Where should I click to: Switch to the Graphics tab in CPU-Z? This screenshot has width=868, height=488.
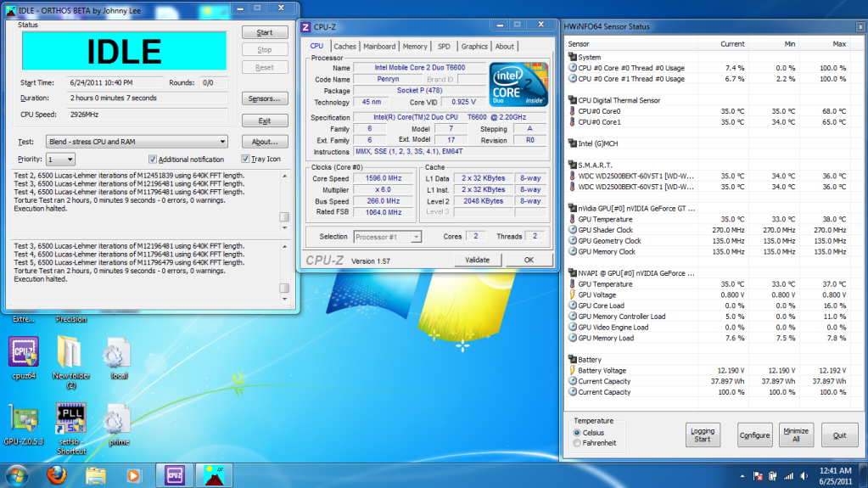pos(474,47)
